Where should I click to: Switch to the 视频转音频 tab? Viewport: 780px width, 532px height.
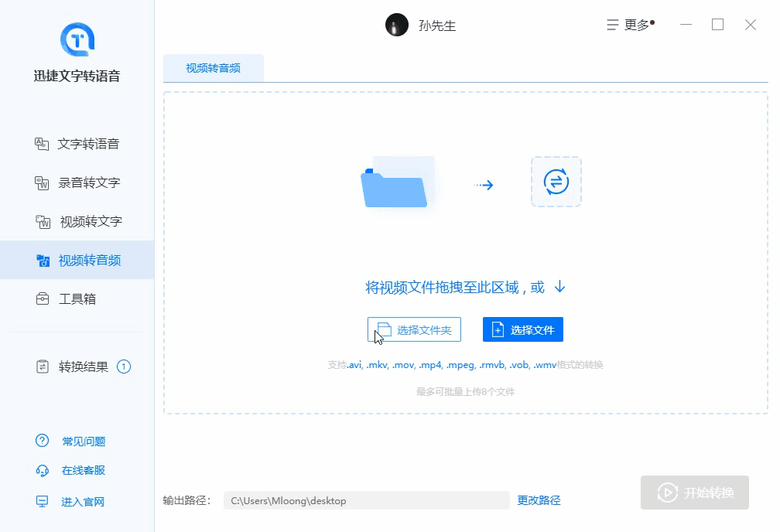tap(214, 68)
